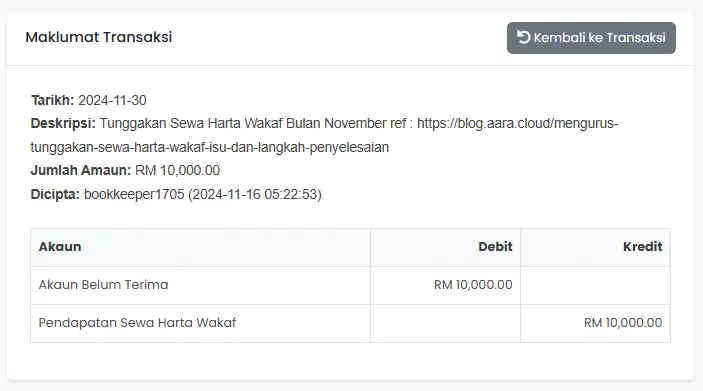Click empty Debit cell of Pendapatan Sewa row
703x391 pixels.
pyautogui.click(x=445, y=323)
